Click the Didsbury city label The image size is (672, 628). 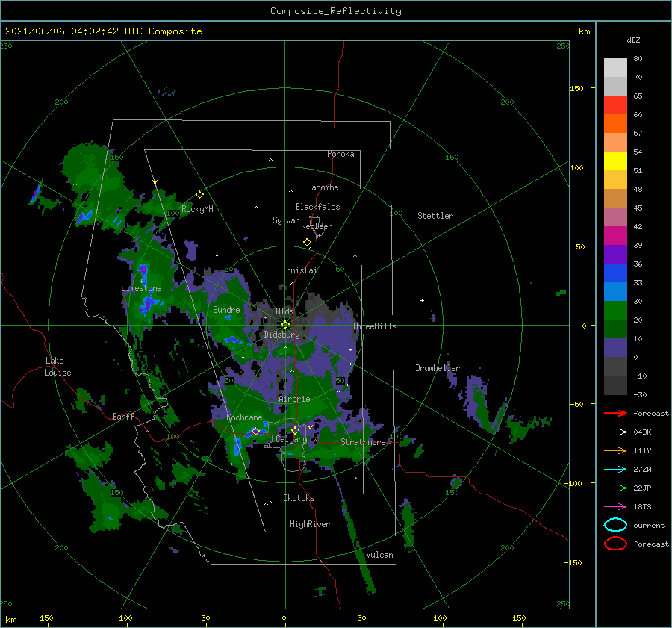[x=281, y=335]
